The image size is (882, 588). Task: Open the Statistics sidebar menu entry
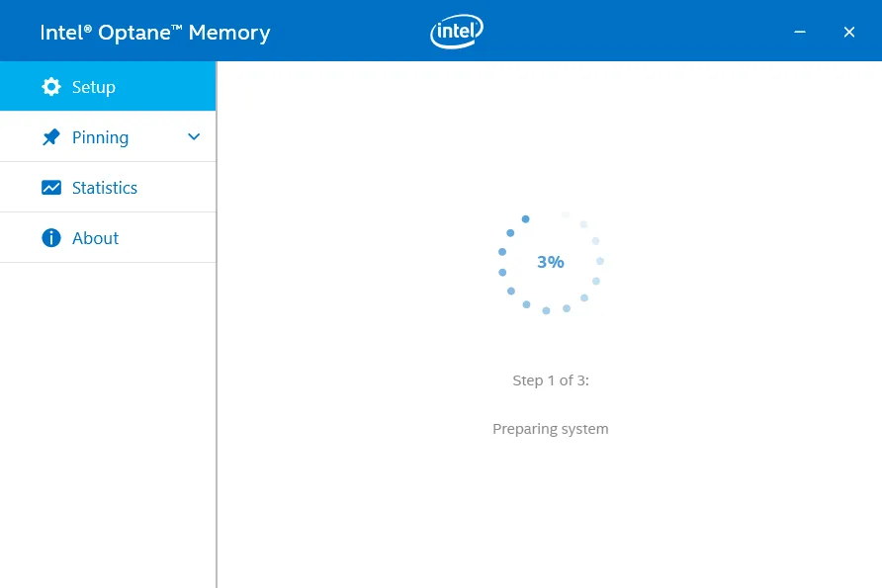point(105,187)
